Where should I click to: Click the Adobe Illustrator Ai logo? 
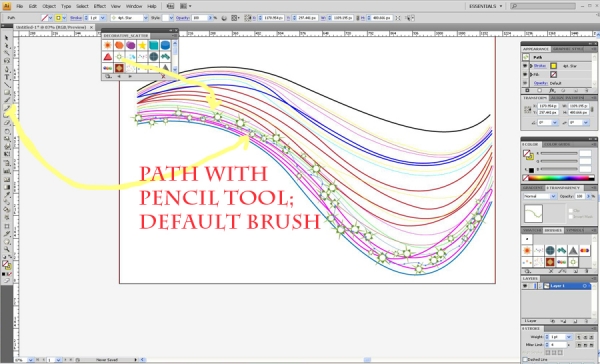tap(6, 6)
